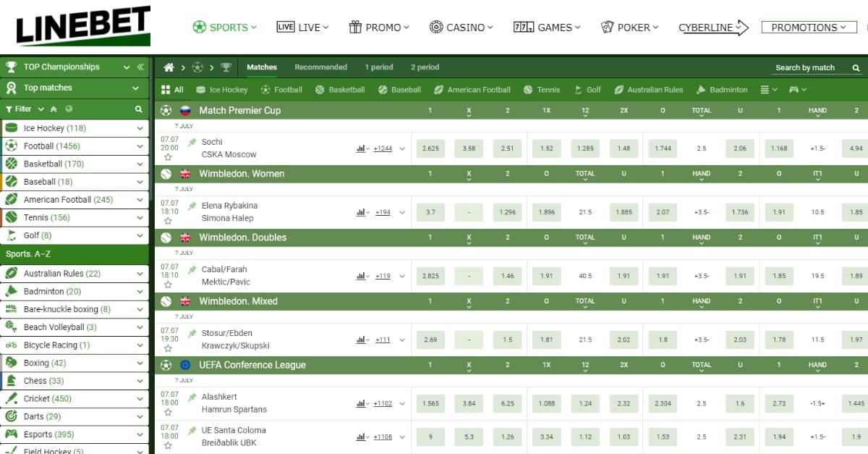Click the Golf flag icon in sidebar
Screen dimensions: 868x454
12,235
